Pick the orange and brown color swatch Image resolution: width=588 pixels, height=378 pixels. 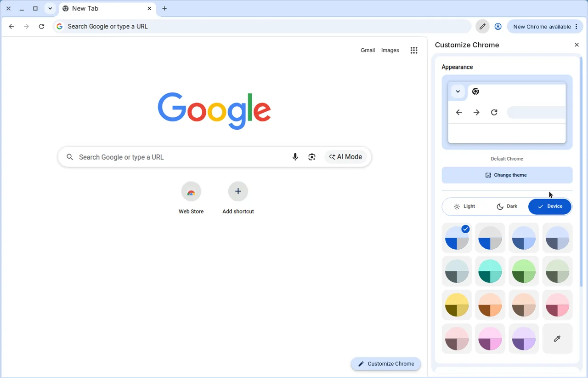[490, 305]
